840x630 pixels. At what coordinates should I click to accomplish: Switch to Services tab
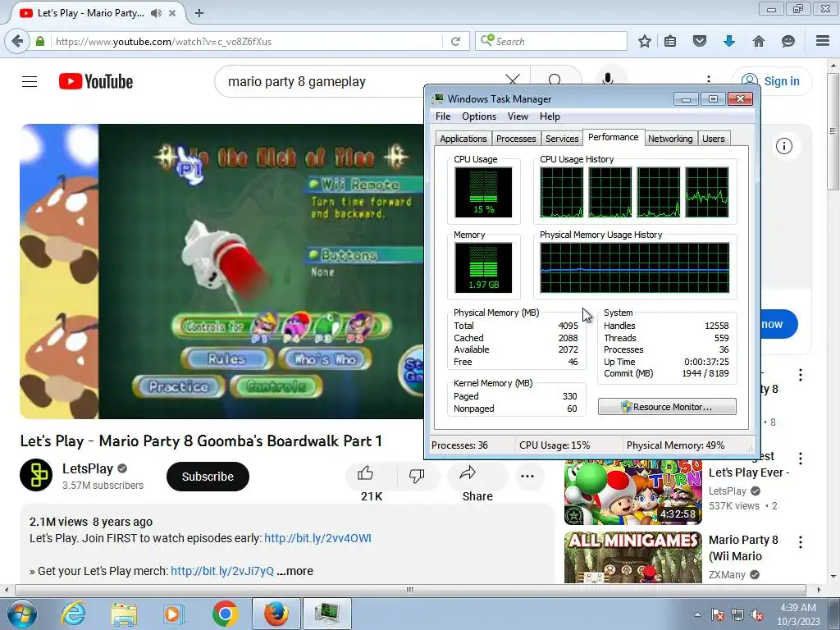click(562, 138)
